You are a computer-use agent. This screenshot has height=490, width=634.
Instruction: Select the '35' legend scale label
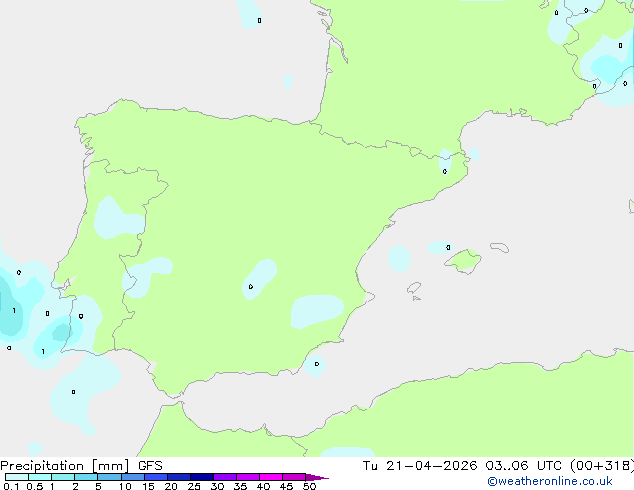click(x=240, y=486)
